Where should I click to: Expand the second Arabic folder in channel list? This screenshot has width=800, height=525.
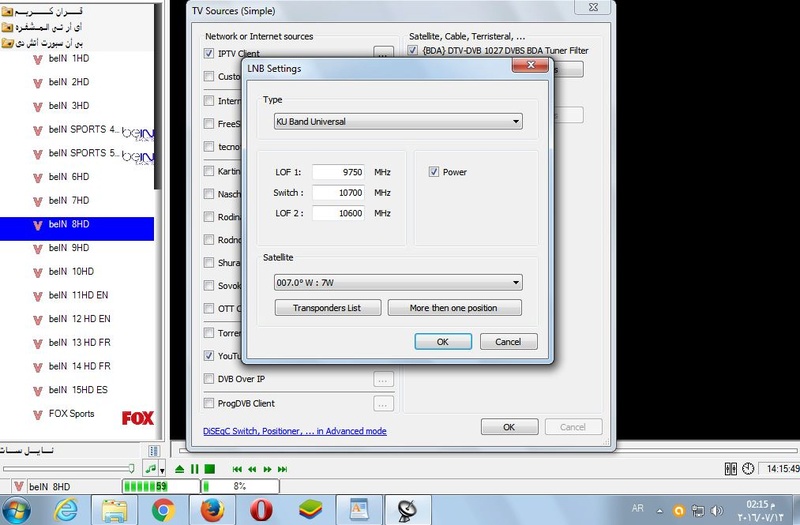click(x=7, y=27)
